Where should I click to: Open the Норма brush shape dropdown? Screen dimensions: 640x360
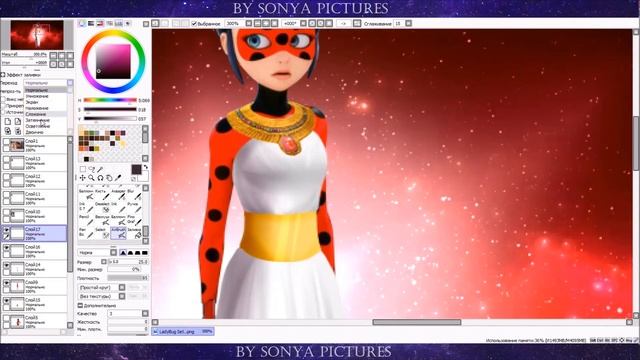coord(113,253)
